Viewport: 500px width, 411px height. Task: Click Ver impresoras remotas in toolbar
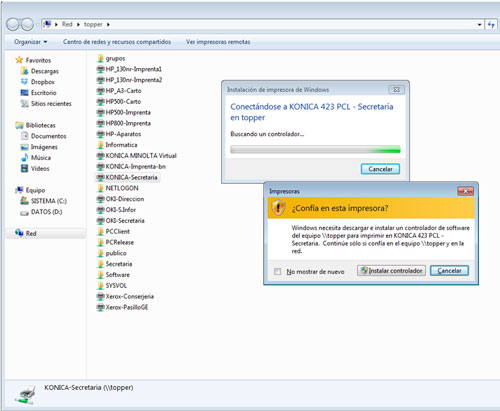218,42
